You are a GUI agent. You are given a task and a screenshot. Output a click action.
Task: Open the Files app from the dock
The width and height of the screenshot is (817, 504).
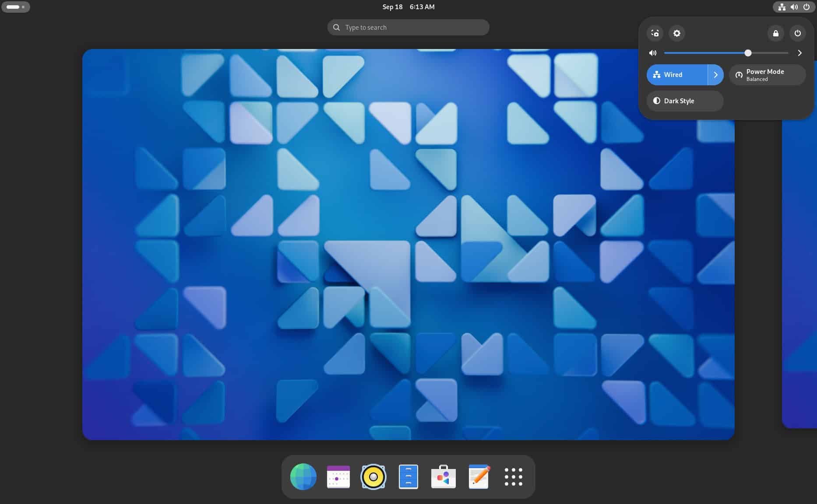pos(408,476)
